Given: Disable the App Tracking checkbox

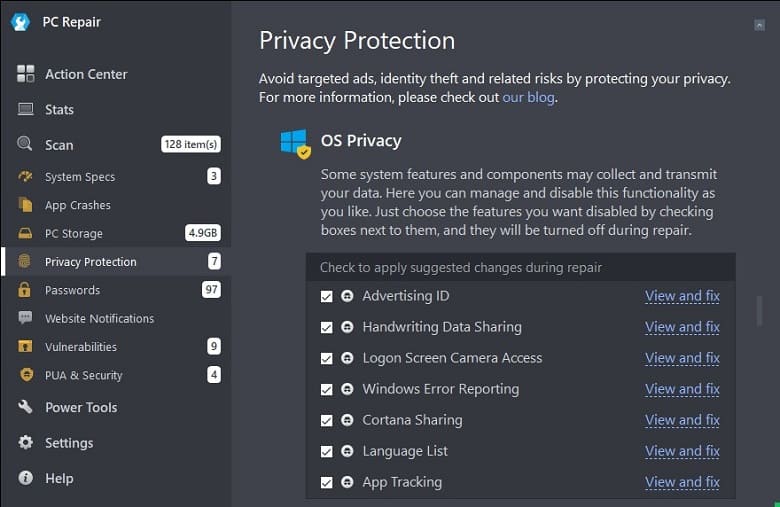Looking at the screenshot, I should point(326,482).
